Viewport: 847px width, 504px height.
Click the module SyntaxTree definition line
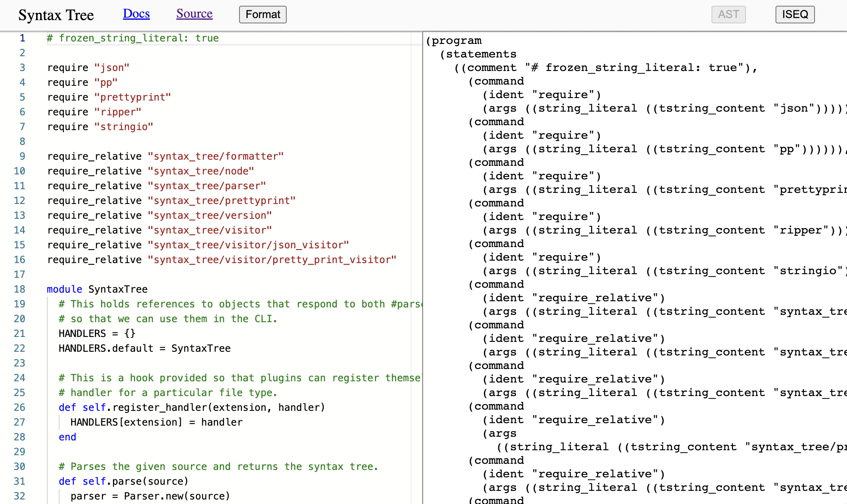(x=97, y=289)
